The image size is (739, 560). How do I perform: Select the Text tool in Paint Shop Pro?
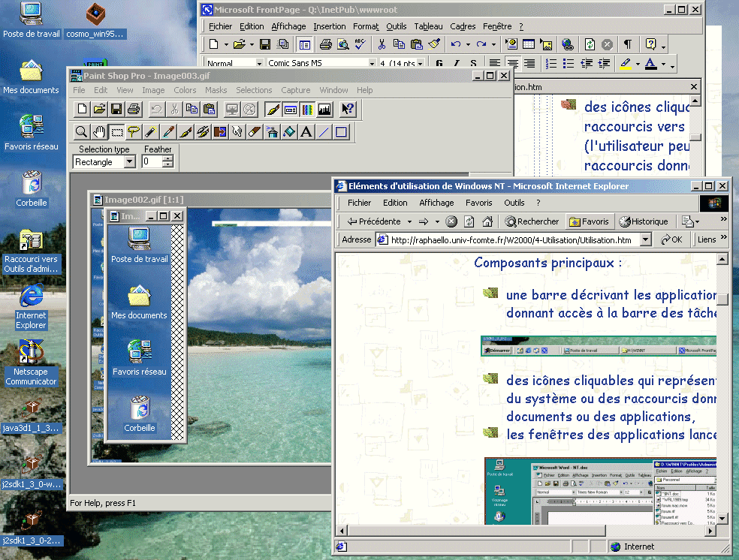click(306, 133)
